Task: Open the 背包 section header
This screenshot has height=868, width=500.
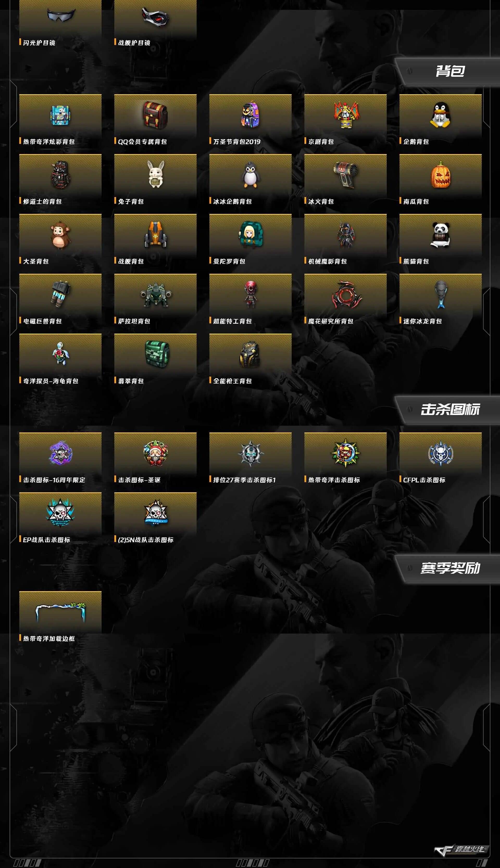Action: point(450,71)
